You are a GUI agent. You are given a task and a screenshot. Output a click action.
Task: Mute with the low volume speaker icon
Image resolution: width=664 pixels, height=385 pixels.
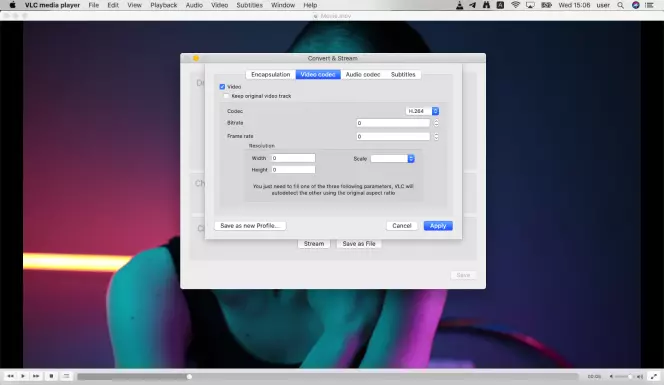pyautogui.click(x=611, y=377)
